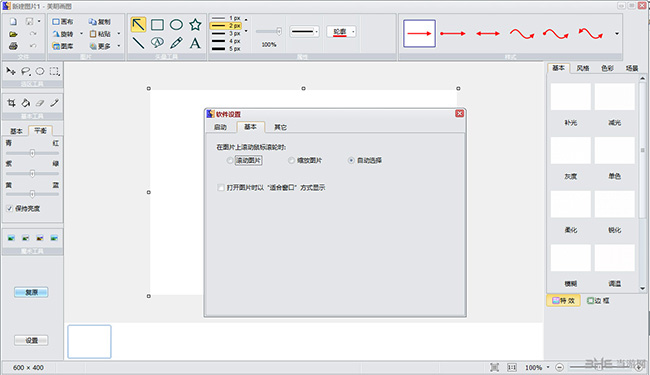Select the rectangle shape tool
The height and width of the screenshot is (375, 650).
[x=157, y=25]
